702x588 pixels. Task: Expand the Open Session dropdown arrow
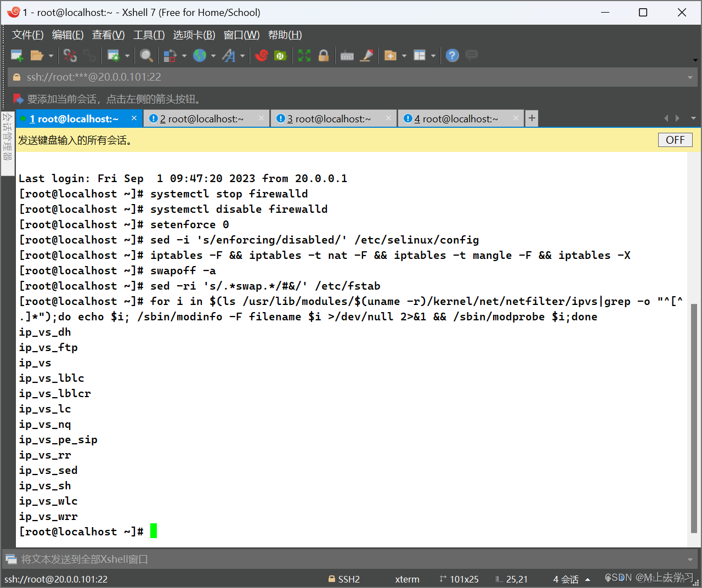(x=51, y=56)
